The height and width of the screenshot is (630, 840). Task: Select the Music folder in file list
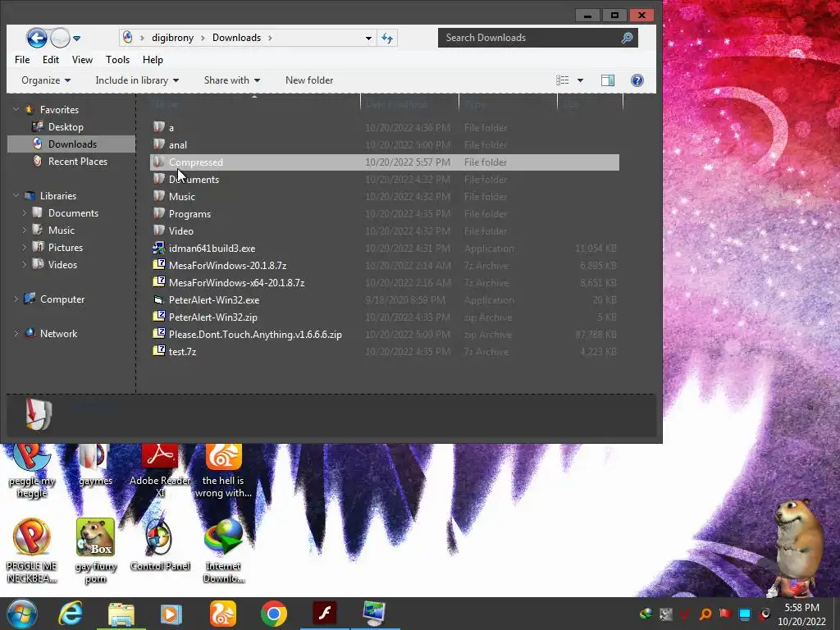(x=181, y=197)
